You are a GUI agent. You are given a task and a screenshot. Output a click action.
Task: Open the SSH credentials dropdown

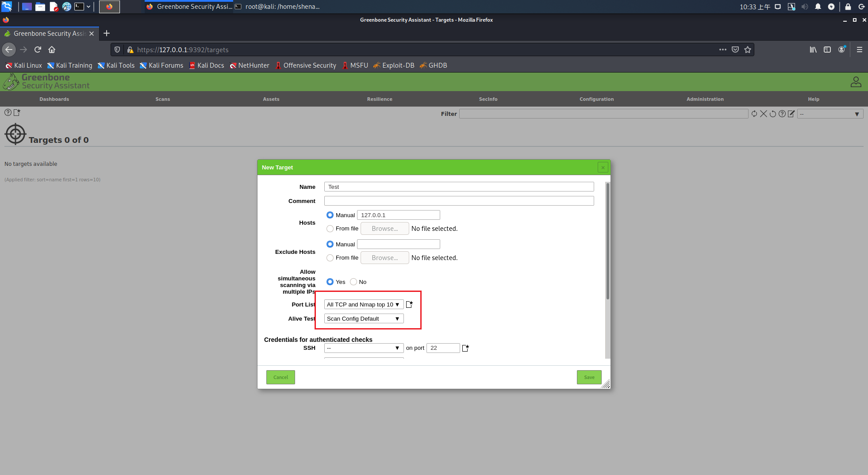[364, 348]
